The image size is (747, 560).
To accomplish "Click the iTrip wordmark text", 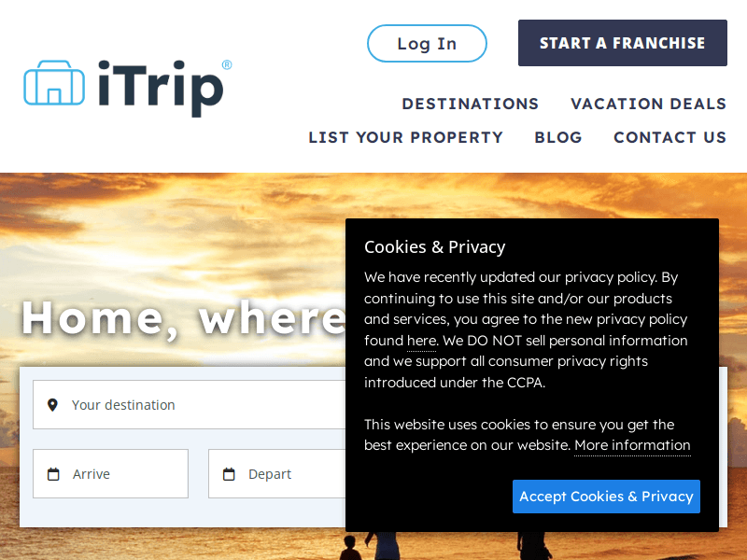I will pyautogui.click(x=161, y=88).
